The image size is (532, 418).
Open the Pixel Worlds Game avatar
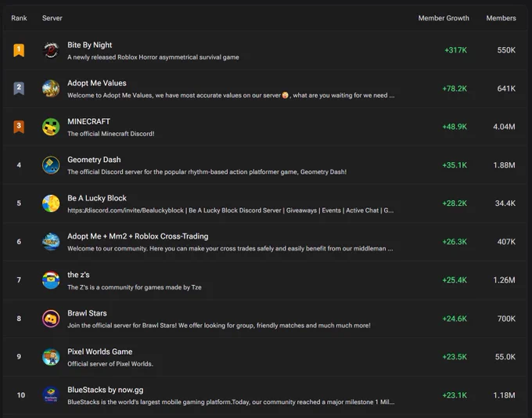(x=51, y=357)
